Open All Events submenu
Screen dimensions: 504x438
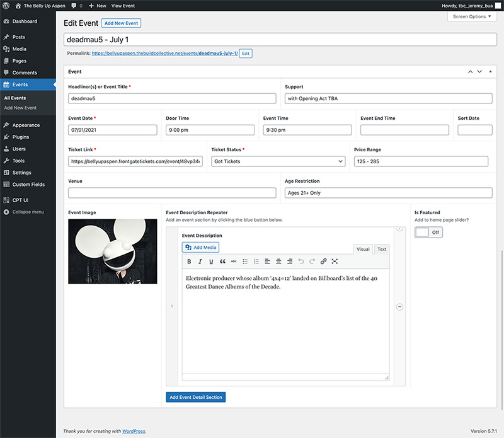pos(15,98)
